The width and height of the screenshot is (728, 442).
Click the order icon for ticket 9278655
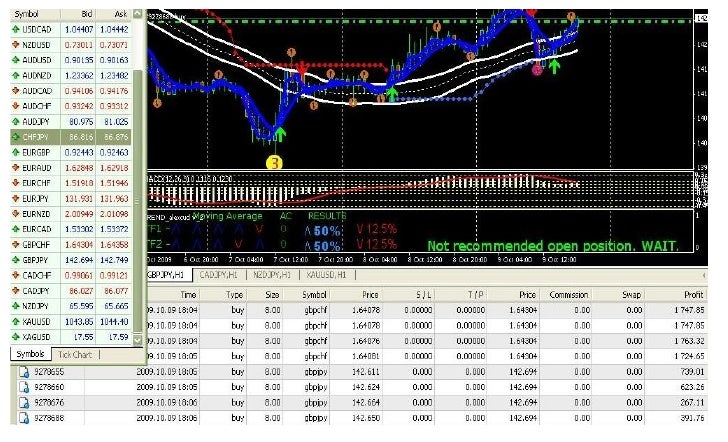point(24,372)
